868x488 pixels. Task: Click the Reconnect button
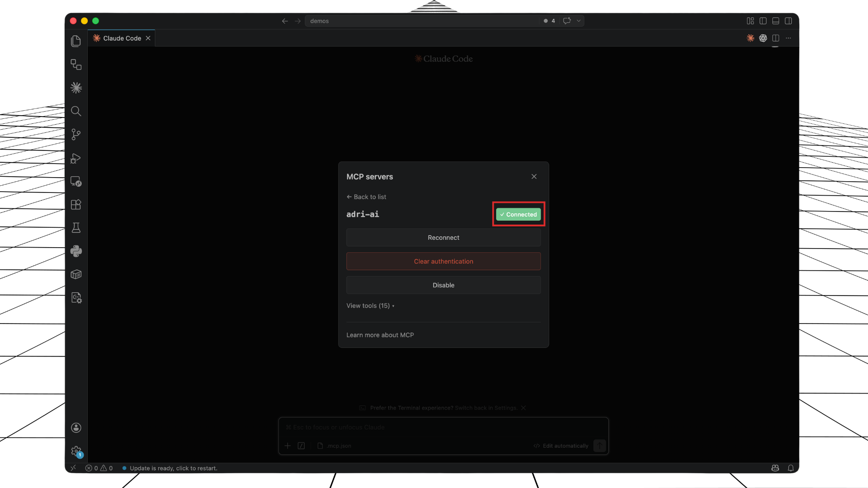(443, 238)
